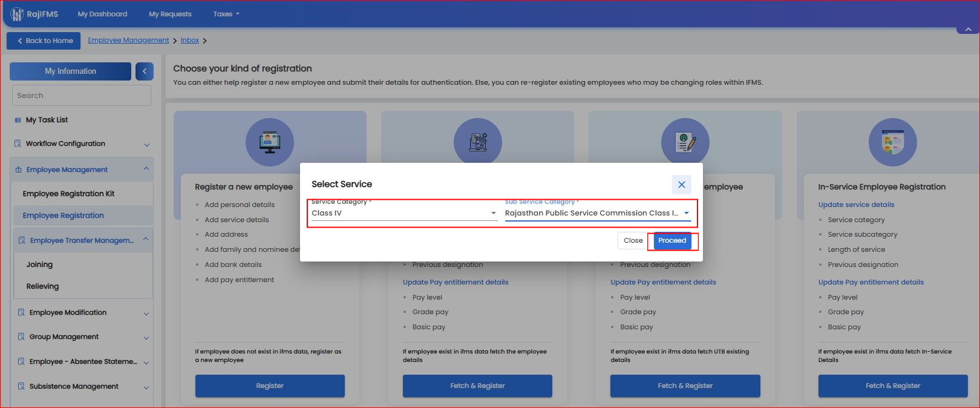Click the Register button for new employee
980x408 pixels.
point(270,386)
